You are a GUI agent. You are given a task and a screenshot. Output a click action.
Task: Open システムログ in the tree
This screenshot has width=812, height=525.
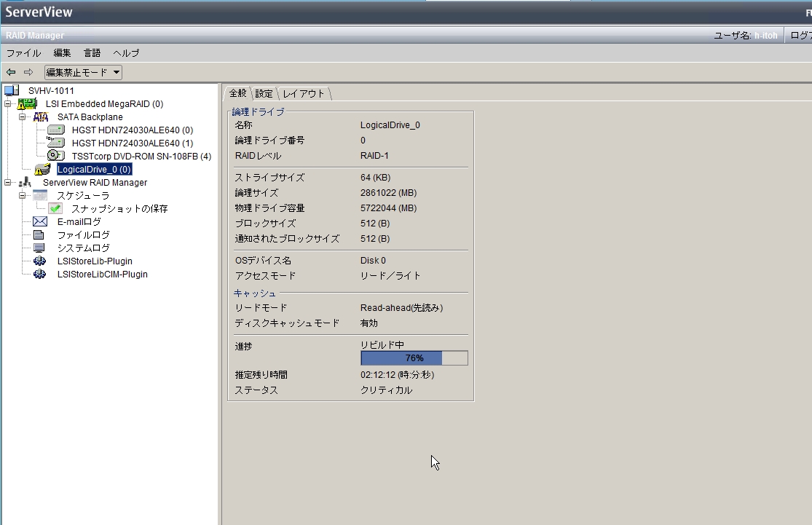[x=83, y=248]
